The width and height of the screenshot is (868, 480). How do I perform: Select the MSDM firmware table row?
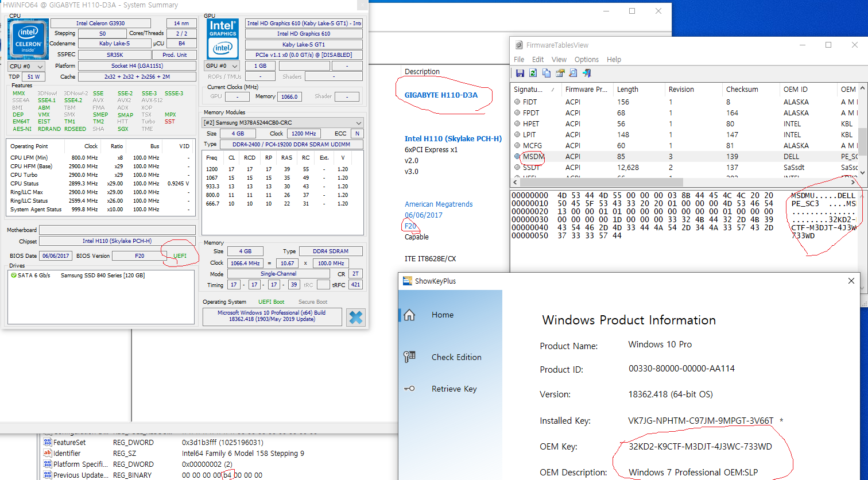[684, 157]
